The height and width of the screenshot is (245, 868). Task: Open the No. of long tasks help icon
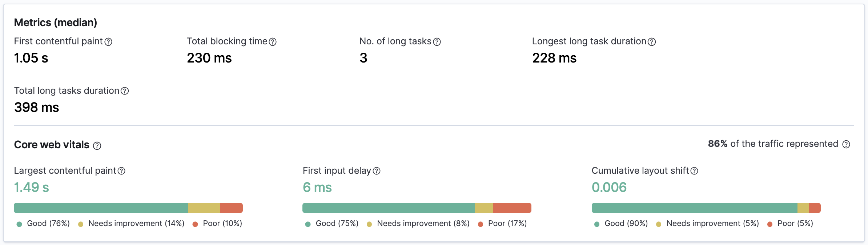437,41
